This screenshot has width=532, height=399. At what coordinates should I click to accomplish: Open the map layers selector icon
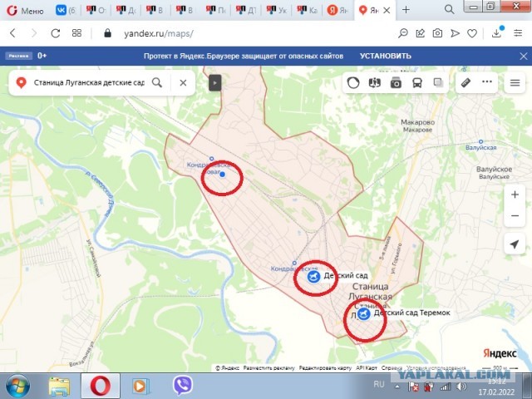[438, 82]
